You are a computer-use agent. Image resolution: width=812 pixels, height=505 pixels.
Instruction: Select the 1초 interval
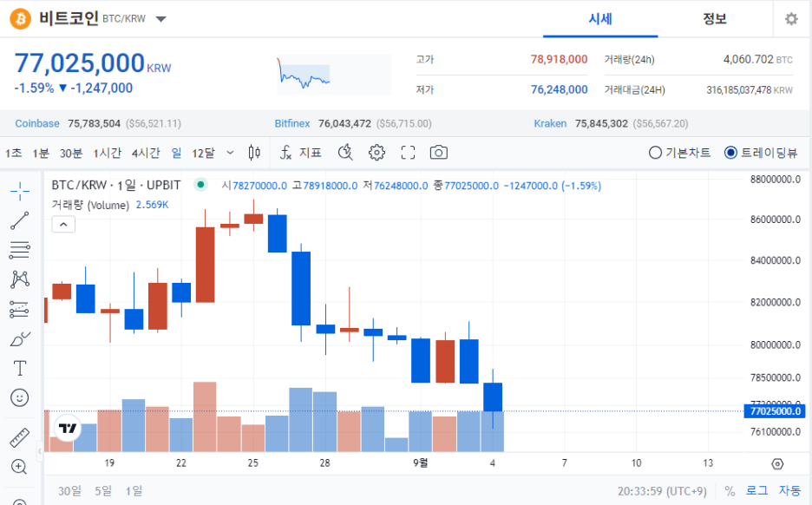[14, 153]
